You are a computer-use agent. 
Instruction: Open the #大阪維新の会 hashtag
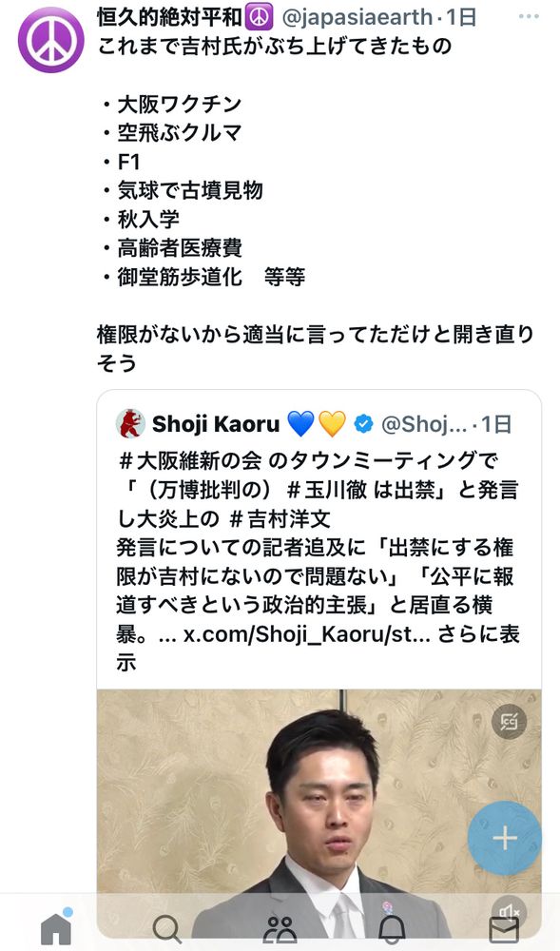tap(191, 461)
